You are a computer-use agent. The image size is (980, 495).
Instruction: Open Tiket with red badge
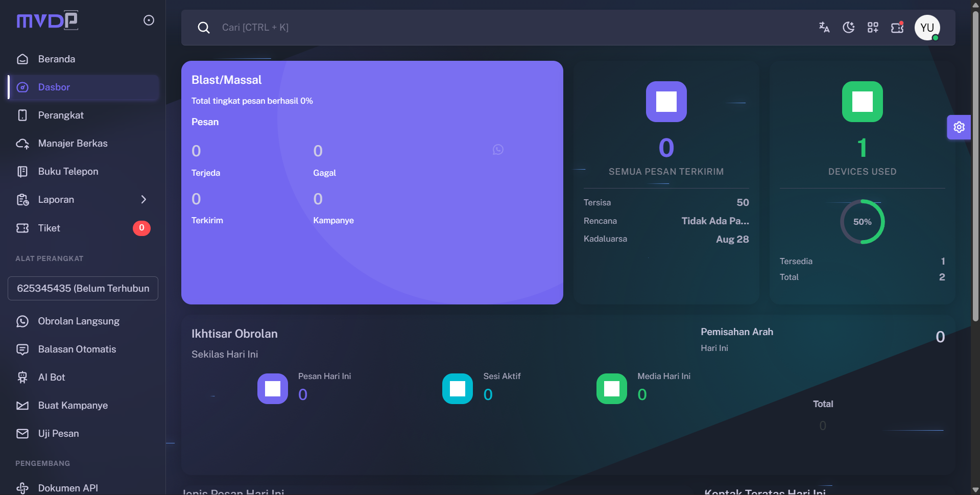[x=49, y=228]
